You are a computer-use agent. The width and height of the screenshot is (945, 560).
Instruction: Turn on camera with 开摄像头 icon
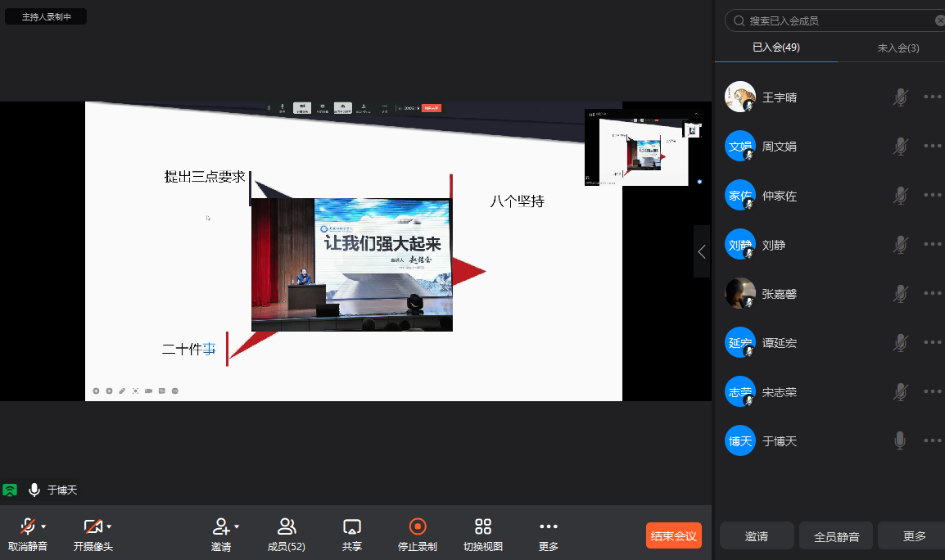click(93, 526)
